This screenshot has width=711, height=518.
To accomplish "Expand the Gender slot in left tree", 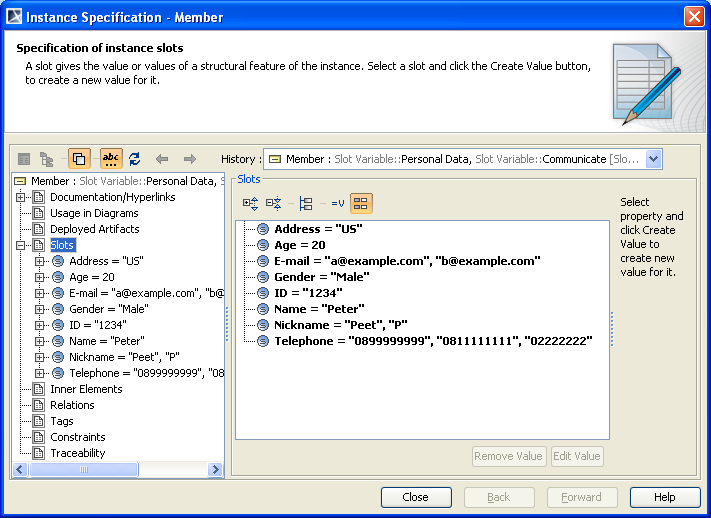I will 39,309.
